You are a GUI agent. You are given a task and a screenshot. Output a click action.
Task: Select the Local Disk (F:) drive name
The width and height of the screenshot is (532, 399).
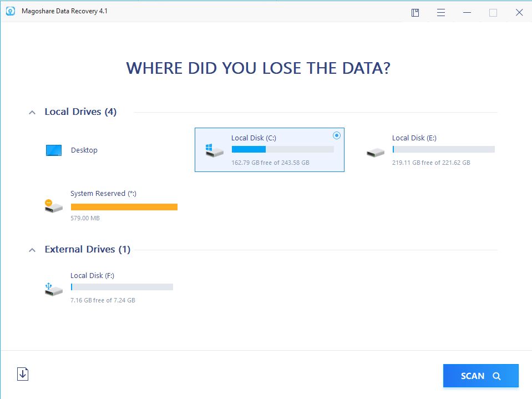click(92, 276)
